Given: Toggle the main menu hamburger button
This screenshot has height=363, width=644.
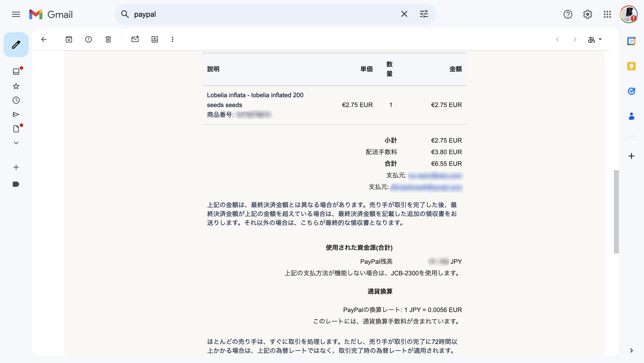Looking at the screenshot, I should (16, 14).
